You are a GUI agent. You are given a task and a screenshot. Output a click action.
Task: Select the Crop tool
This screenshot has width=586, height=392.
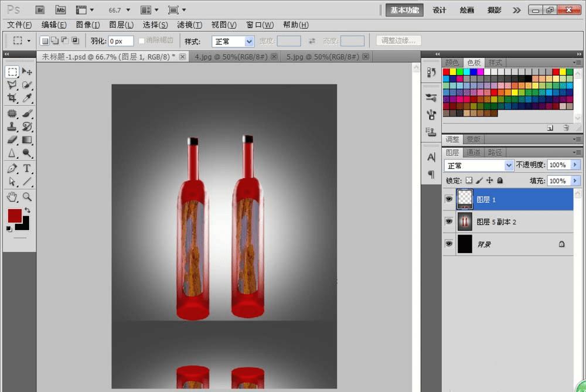point(12,98)
